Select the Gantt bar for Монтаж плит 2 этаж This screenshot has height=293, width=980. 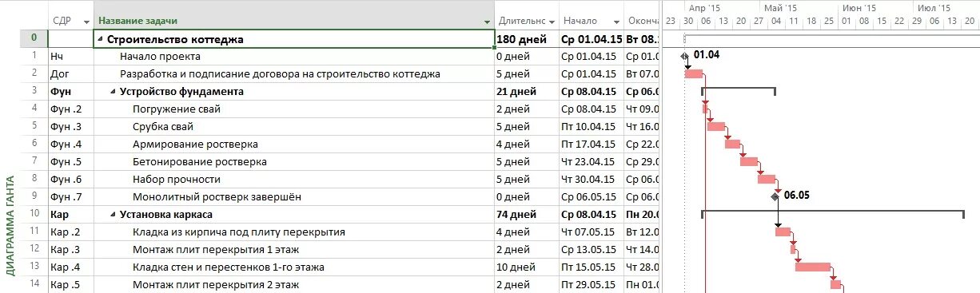(x=835, y=284)
